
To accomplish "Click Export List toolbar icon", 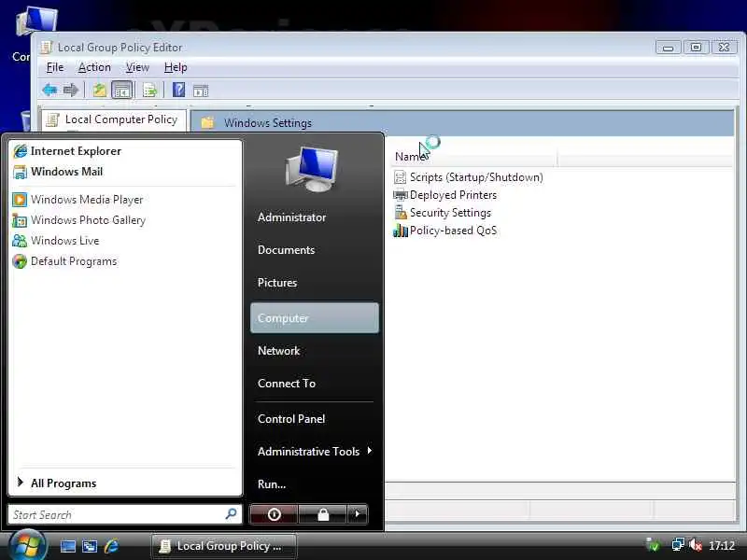I will coord(149,90).
